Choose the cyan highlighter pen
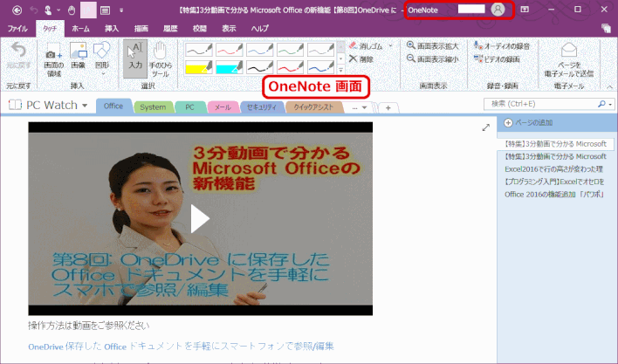The width and height of the screenshot is (618, 364). (229, 67)
